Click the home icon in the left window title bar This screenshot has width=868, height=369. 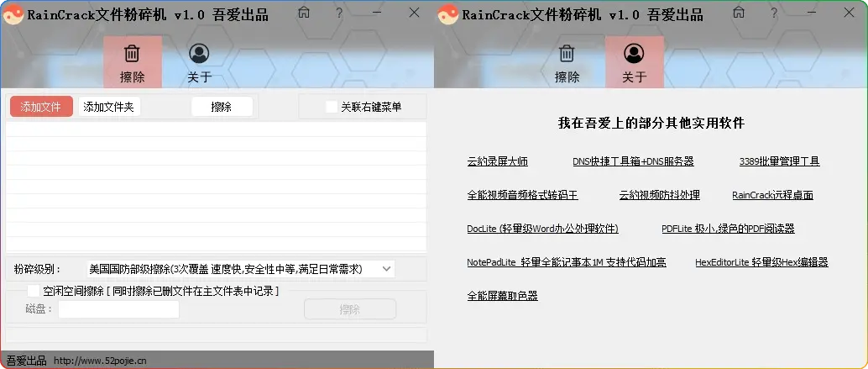tap(304, 13)
